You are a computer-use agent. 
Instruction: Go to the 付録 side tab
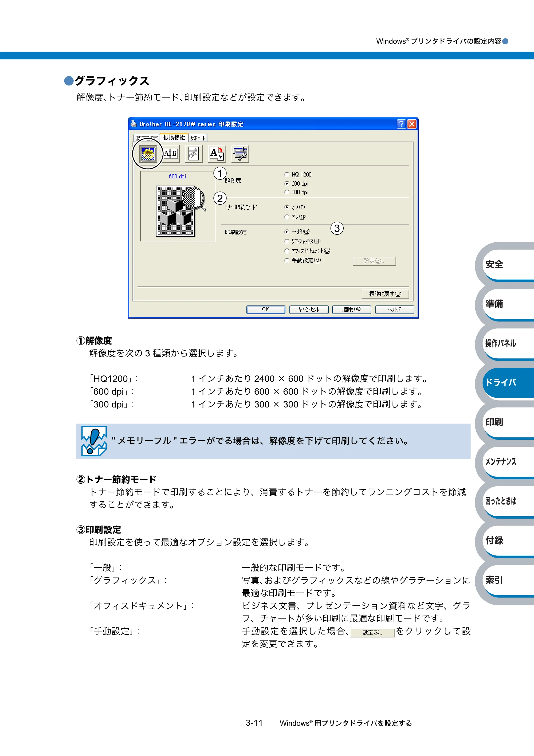508,541
